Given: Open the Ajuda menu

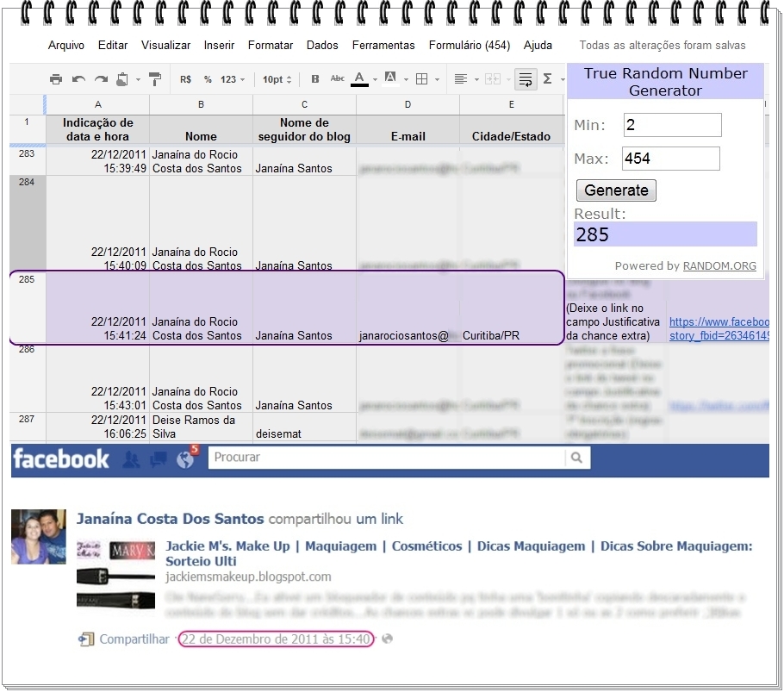Looking at the screenshot, I should coord(538,45).
